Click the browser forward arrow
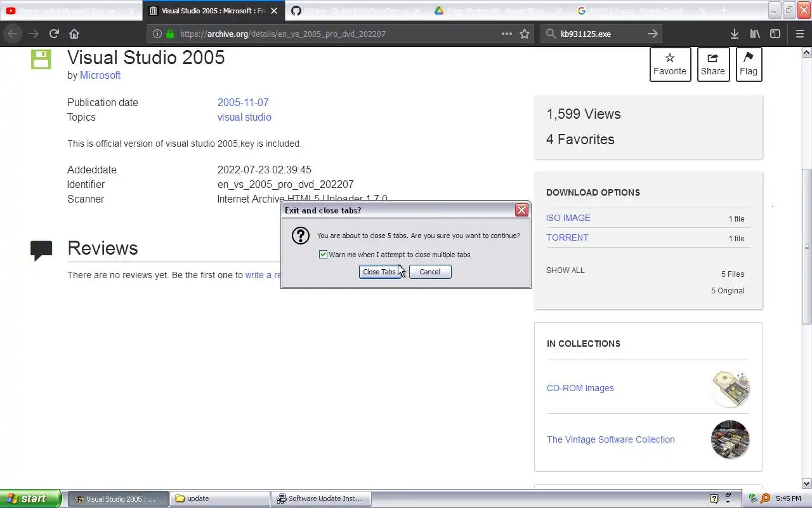The image size is (812, 508). click(x=34, y=34)
